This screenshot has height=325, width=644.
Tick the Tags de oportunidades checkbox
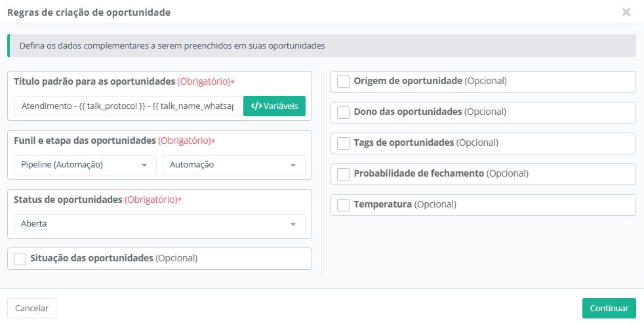point(343,143)
